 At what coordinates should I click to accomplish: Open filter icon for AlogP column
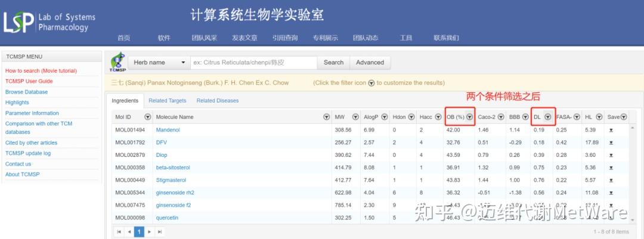385,117
